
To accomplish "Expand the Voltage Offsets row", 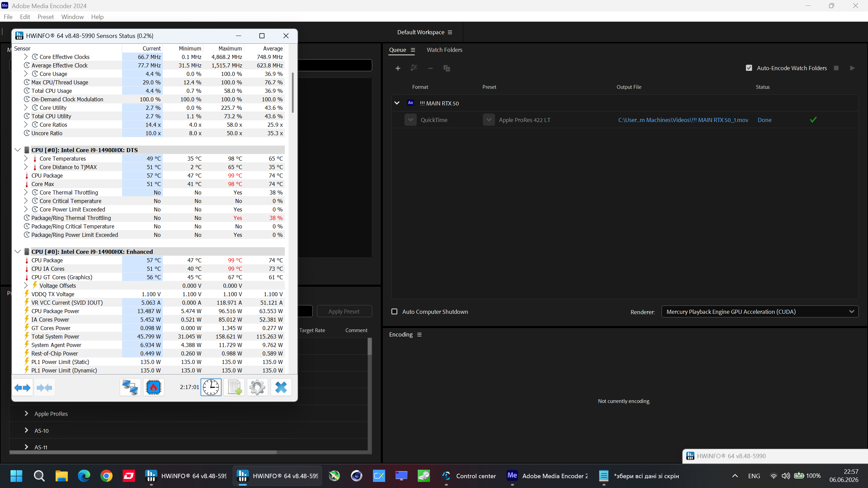I will tap(26, 285).
